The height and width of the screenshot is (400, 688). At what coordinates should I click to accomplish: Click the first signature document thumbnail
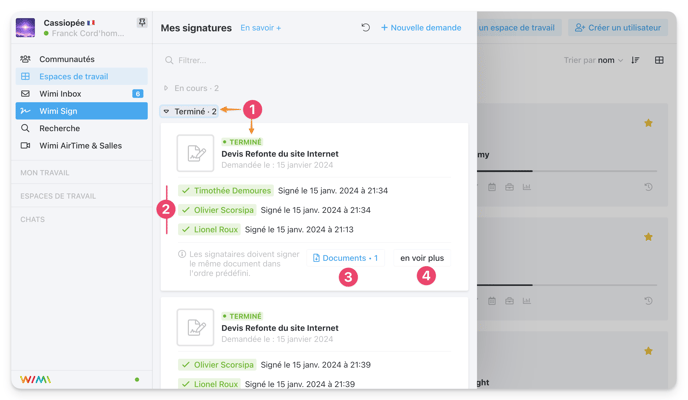(195, 153)
